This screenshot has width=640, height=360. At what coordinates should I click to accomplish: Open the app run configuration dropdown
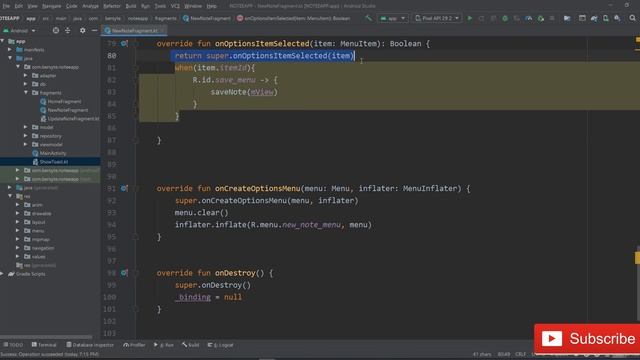point(393,18)
